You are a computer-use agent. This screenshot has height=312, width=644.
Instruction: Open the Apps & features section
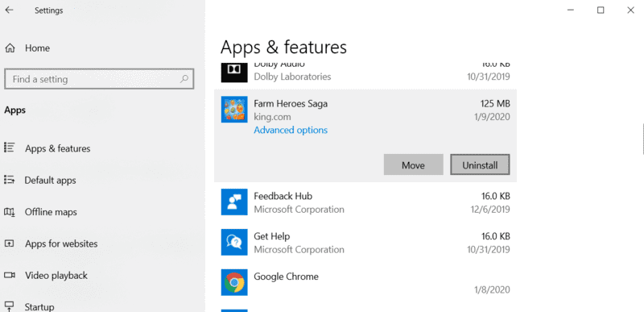pyautogui.click(x=57, y=148)
